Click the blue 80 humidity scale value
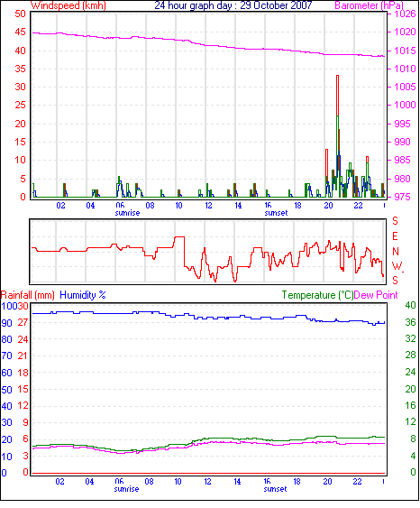The image size is (420, 508). [7, 340]
